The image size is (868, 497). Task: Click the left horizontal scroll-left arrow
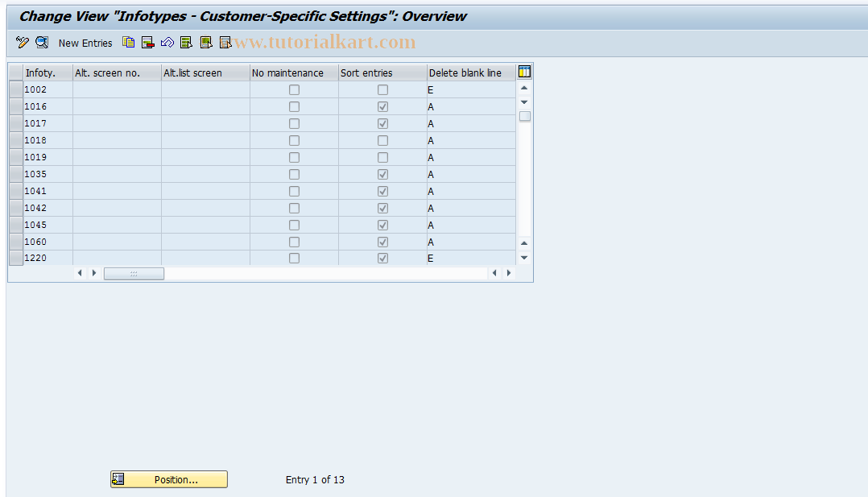point(80,273)
